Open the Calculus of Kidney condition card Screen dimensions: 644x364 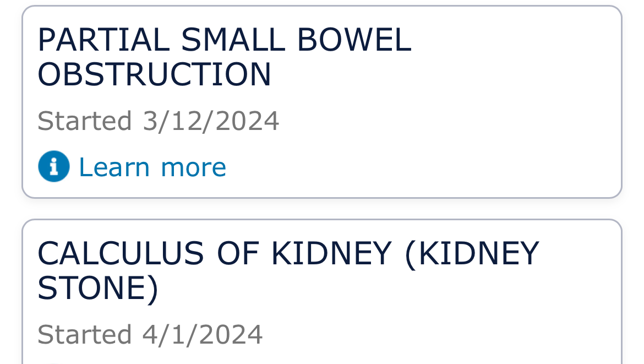tap(322, 292)
